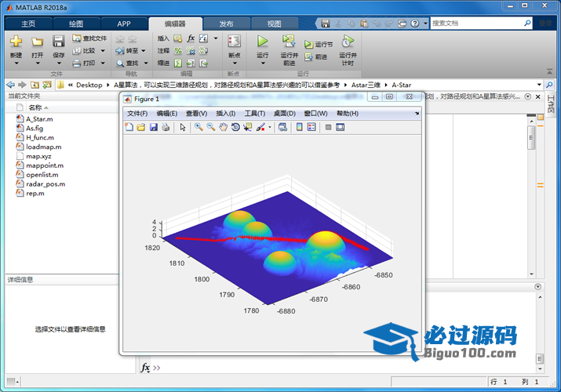Image resolution: width=561 pixels, height=392 pixels.
Task: Expand the New (新建) dropdown in ribbon
Action: pos(16,64)
